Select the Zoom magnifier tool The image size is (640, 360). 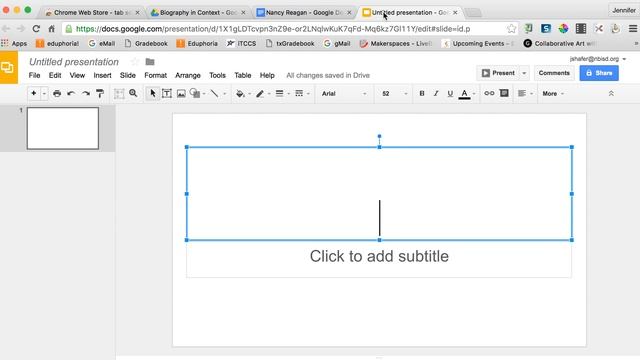[x=133, y=93]
